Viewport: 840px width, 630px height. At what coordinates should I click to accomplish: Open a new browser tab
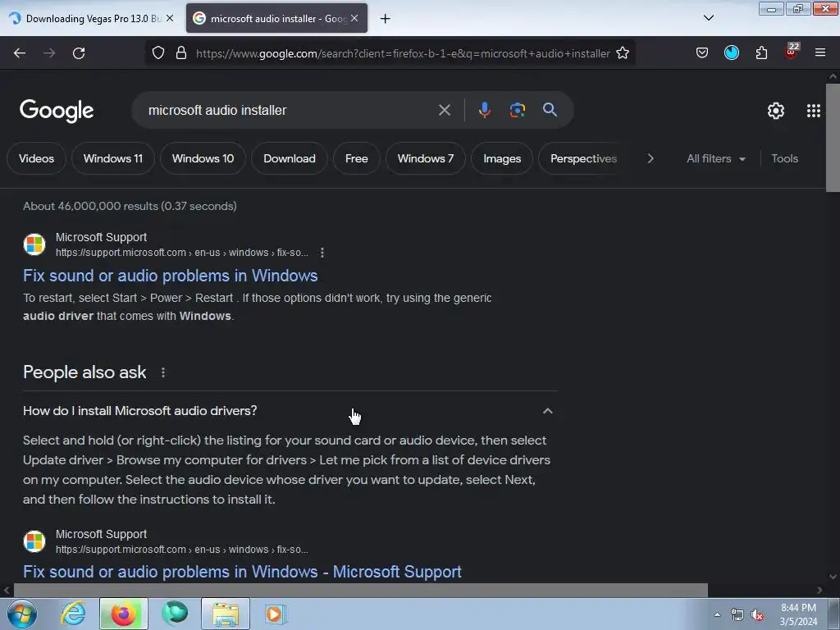tap(386, 19)
